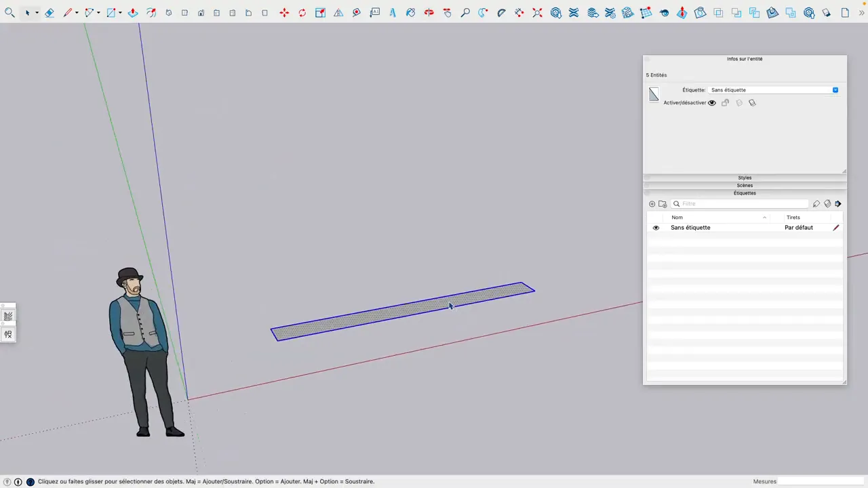
Task: Select the Eraser tool
Action: (x=49, y=12)
